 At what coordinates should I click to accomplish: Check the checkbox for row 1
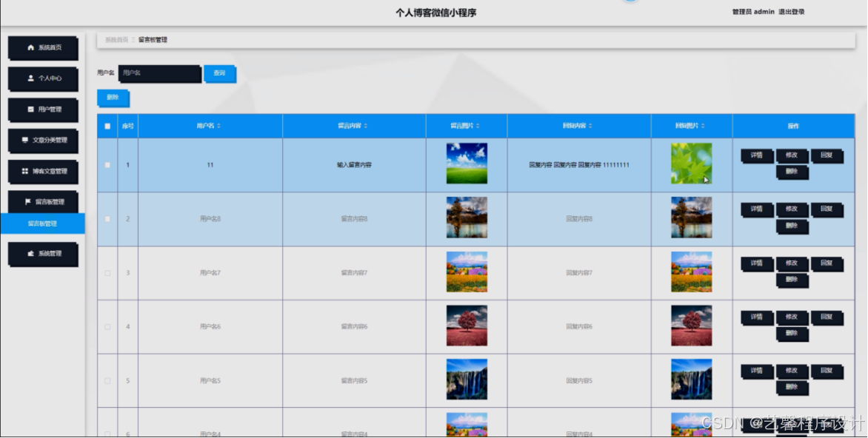tap(107, 165)
